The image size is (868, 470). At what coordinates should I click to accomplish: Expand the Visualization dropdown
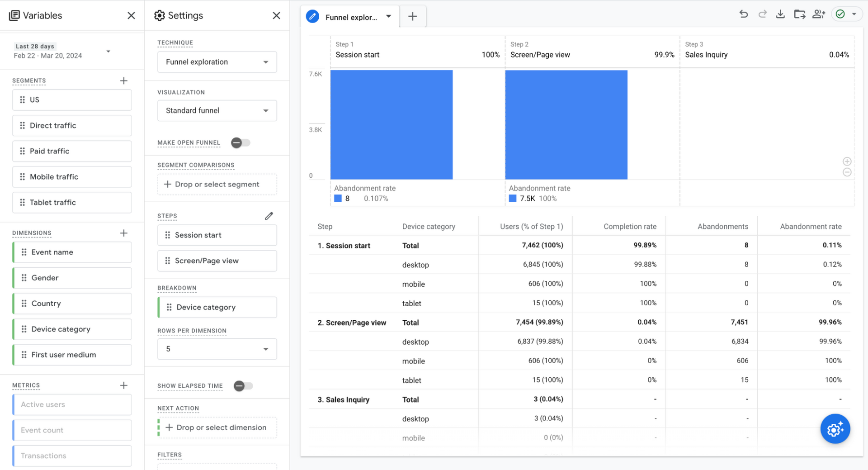click(x=217, y=111)
